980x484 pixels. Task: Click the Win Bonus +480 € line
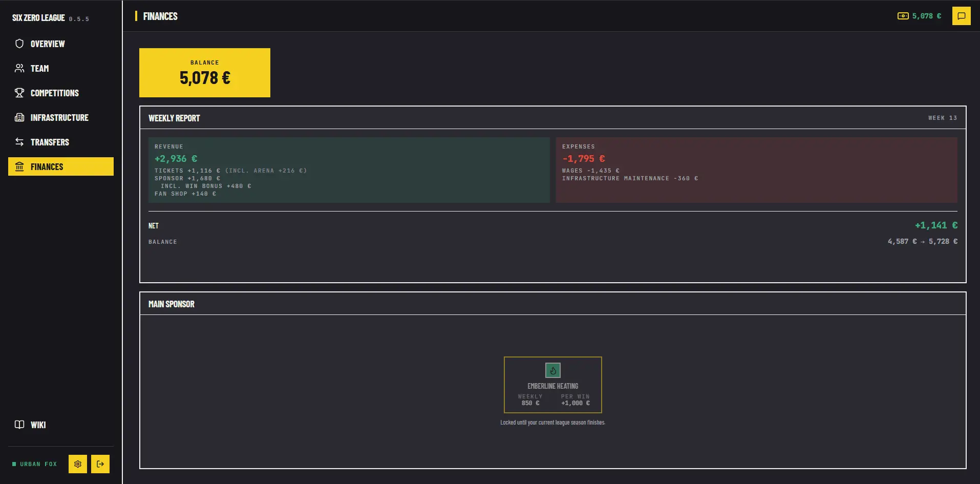[206, 186]
